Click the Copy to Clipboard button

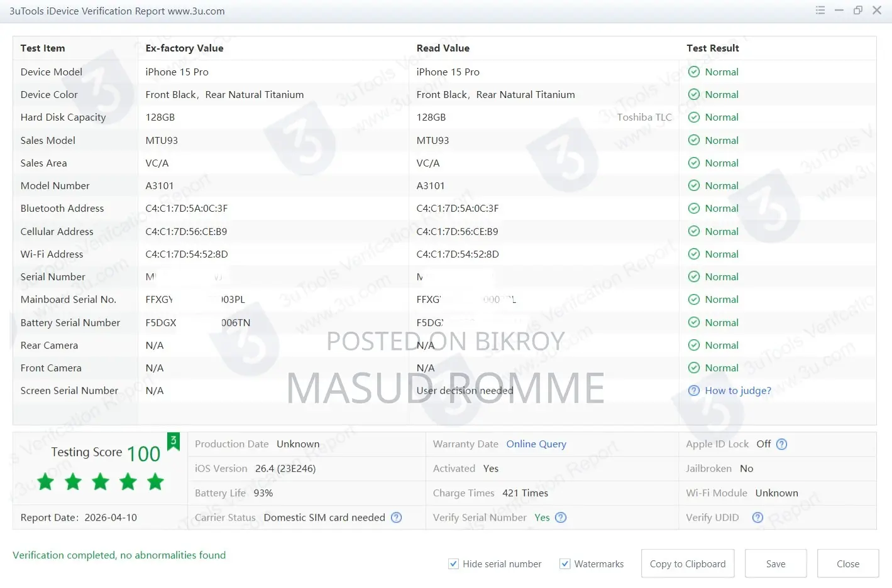click(688, 564)
